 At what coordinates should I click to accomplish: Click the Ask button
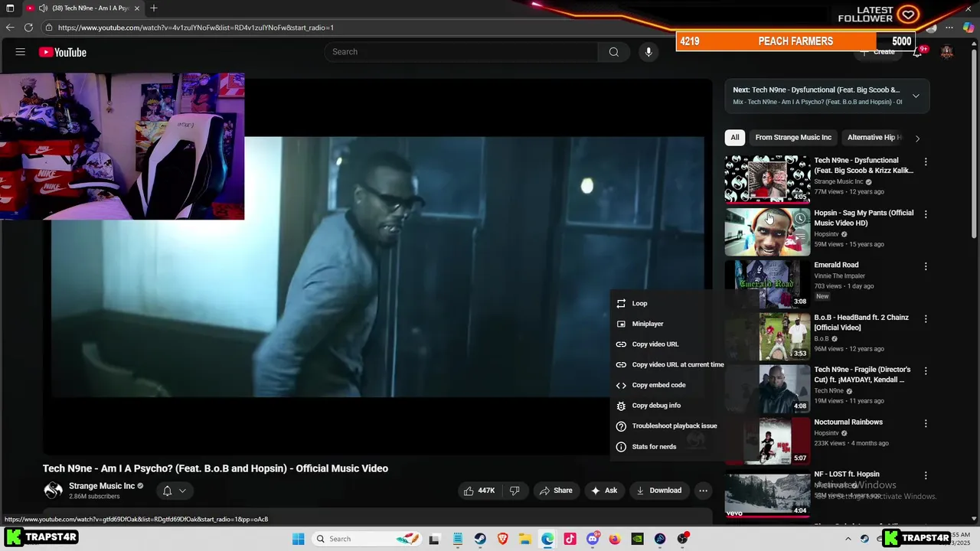pos(603,491)
